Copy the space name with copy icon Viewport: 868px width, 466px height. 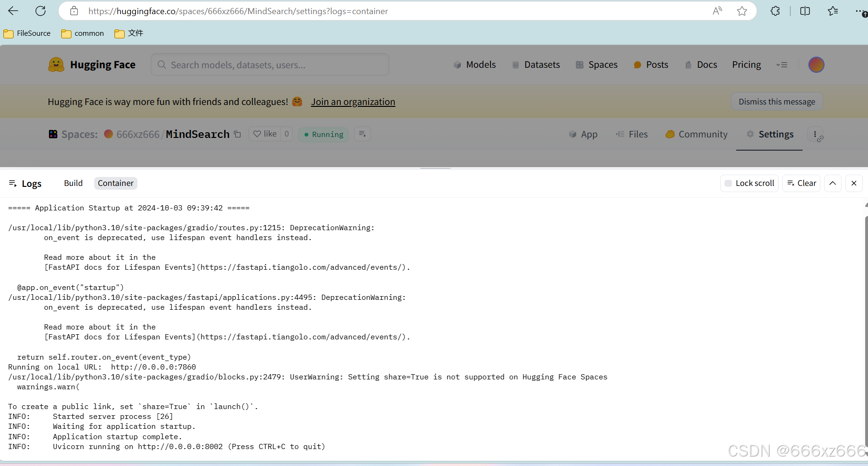(x=238, y=134)
